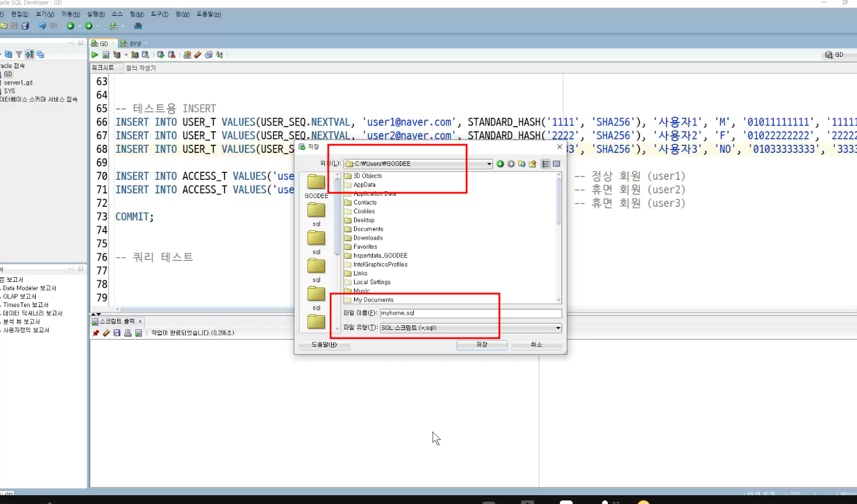
Task: Minimize the reports panel
Action: [81, 269]
